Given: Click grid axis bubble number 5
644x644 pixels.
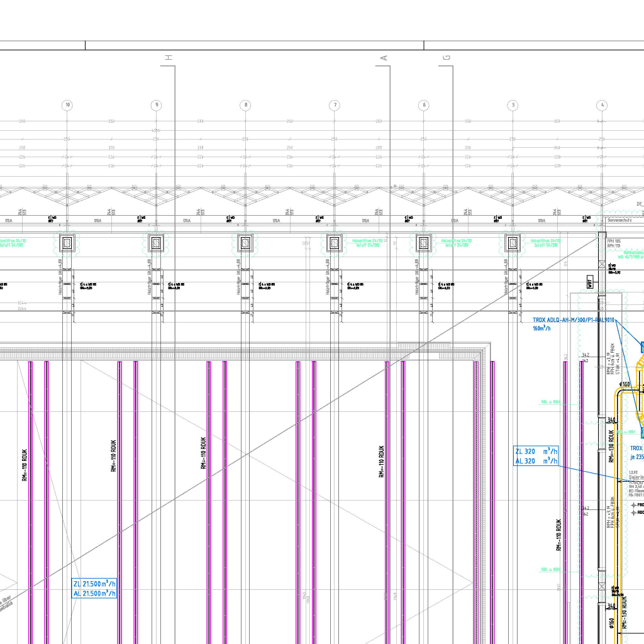Looking at the screenshot, I should [x=513, y=105].
